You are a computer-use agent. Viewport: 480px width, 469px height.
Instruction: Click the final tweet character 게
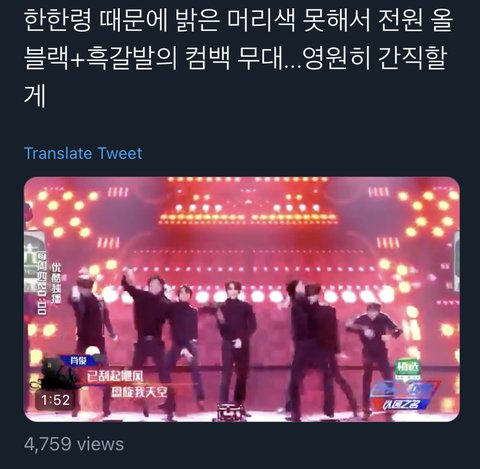(x=35, y=97)
